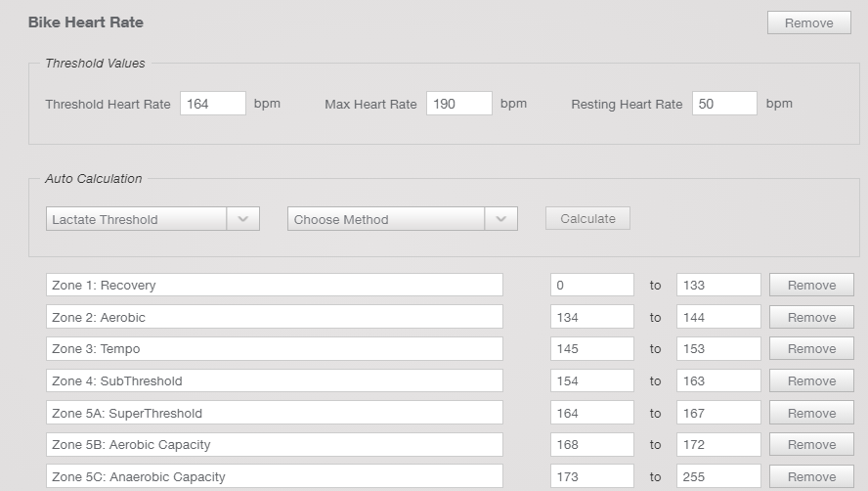Screen dimensions: 868x491
Task: Edit Zone 5C upper limit 255
Action: 717,476
